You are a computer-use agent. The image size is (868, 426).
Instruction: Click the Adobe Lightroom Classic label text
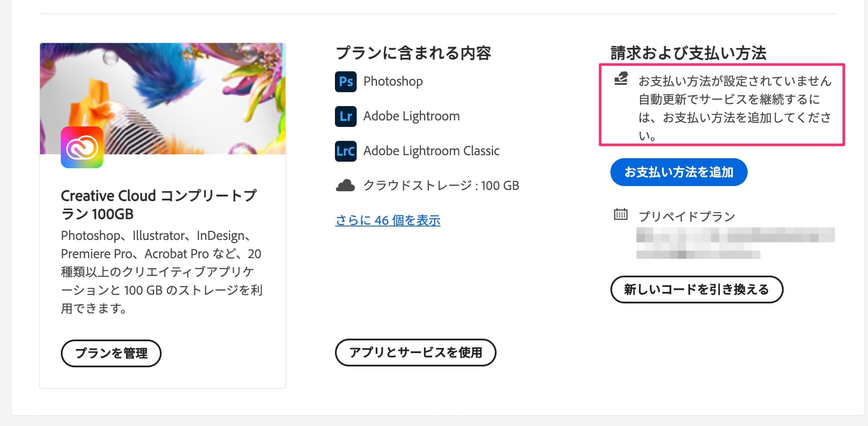tap(431, 151)
